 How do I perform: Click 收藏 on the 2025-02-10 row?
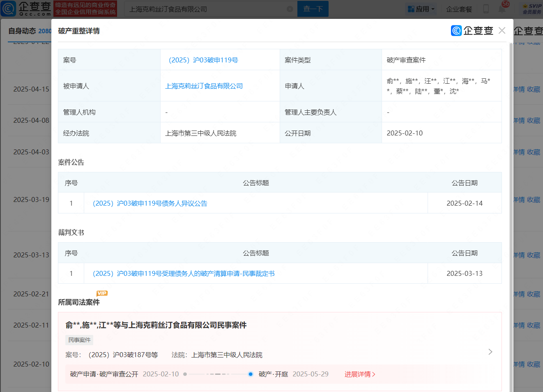tap(534, 364)
